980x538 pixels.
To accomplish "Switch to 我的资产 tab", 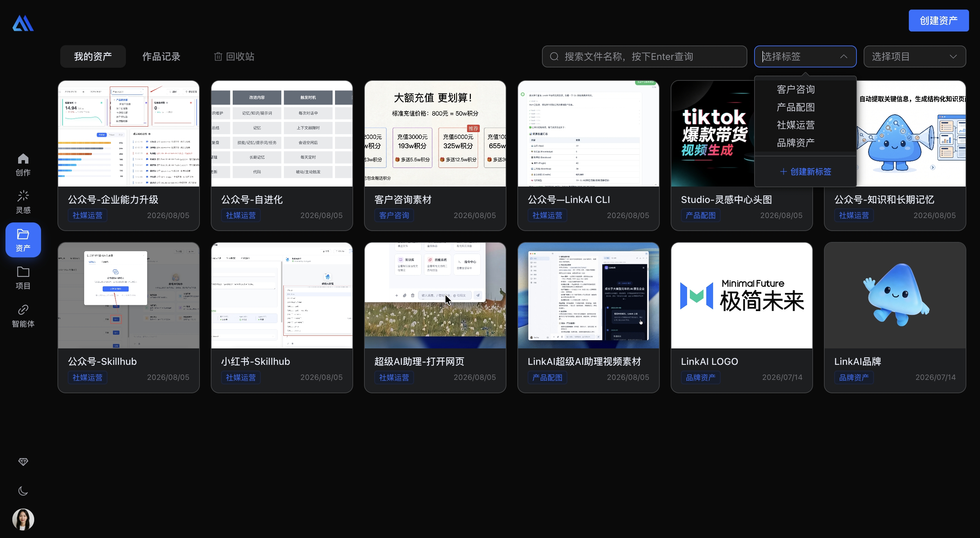I will point(93,57).
